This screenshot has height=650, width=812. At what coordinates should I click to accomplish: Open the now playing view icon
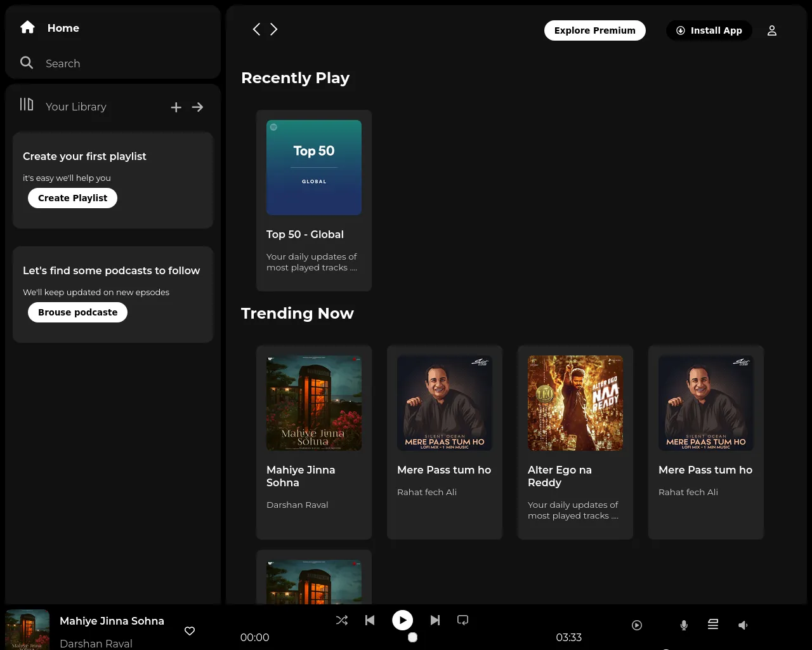point(637,625)
